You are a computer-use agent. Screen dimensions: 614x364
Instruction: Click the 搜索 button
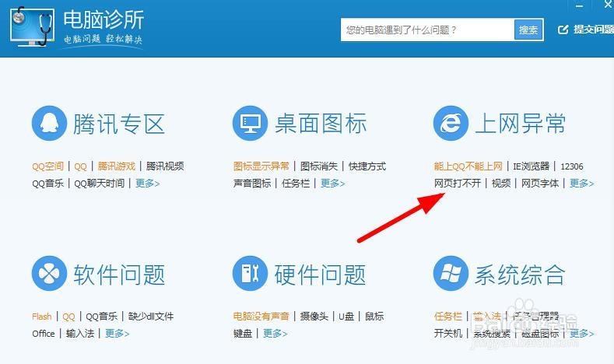[x=528, y=30]
